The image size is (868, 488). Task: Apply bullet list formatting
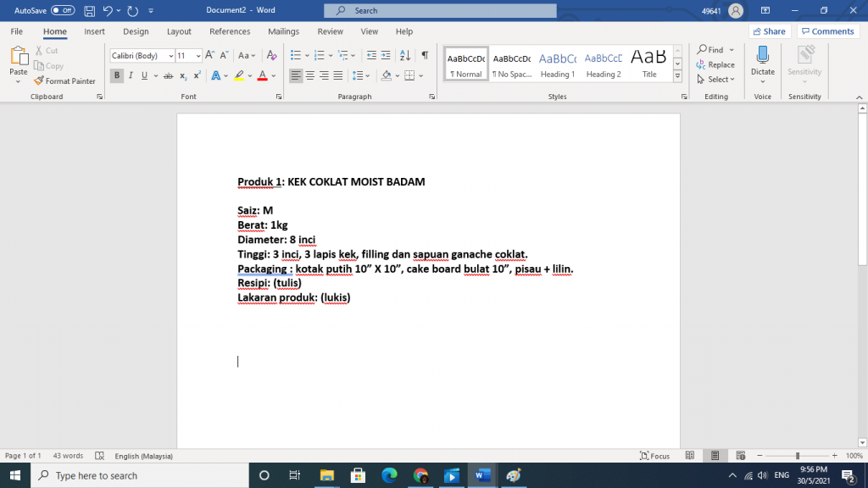pos(295,55)
